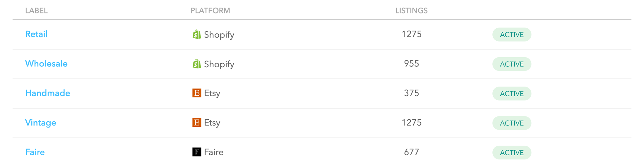This screenshot has height=167, width=644.
Task: Open the blue Faire label link
Action: tap(35, 152)
